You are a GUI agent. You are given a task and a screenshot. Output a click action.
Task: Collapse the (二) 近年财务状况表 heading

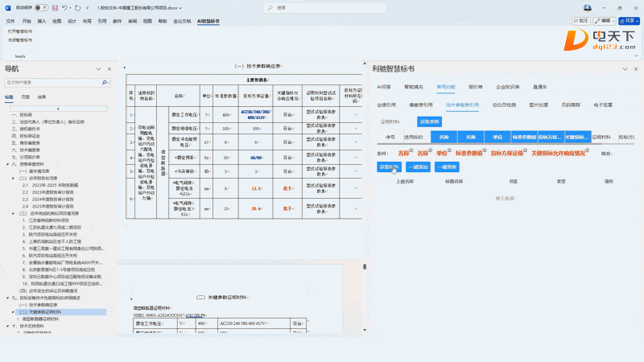pos(13,179)
